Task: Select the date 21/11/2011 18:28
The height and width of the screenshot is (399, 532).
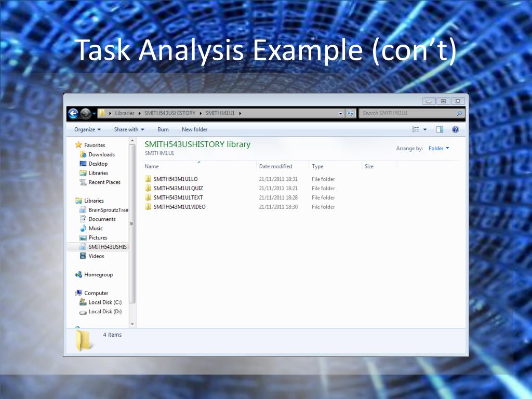Action: tap(278, 197)
